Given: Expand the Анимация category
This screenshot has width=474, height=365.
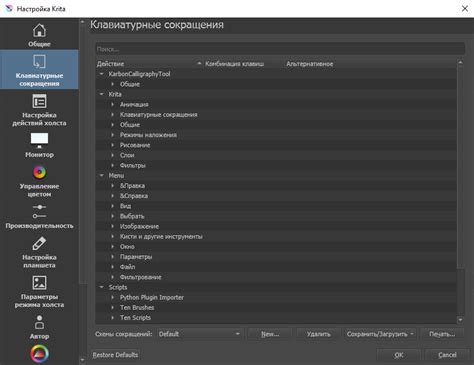Looking at the screenshot, I should (x=113, y=104).
